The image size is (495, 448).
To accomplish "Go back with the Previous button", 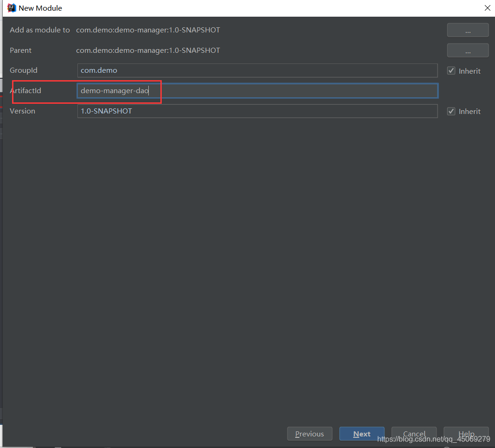I will coord(310,434).
